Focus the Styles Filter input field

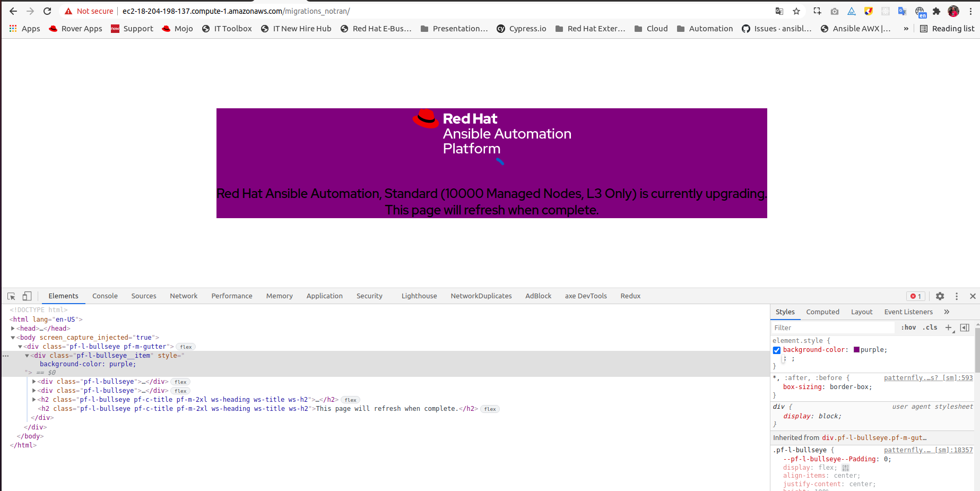833,328
